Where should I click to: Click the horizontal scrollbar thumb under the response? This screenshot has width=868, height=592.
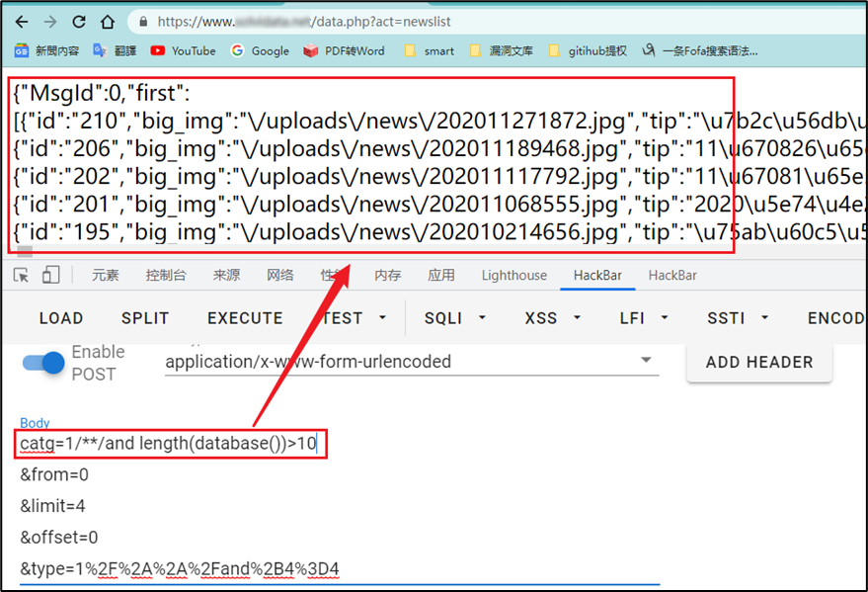[25, 252]
